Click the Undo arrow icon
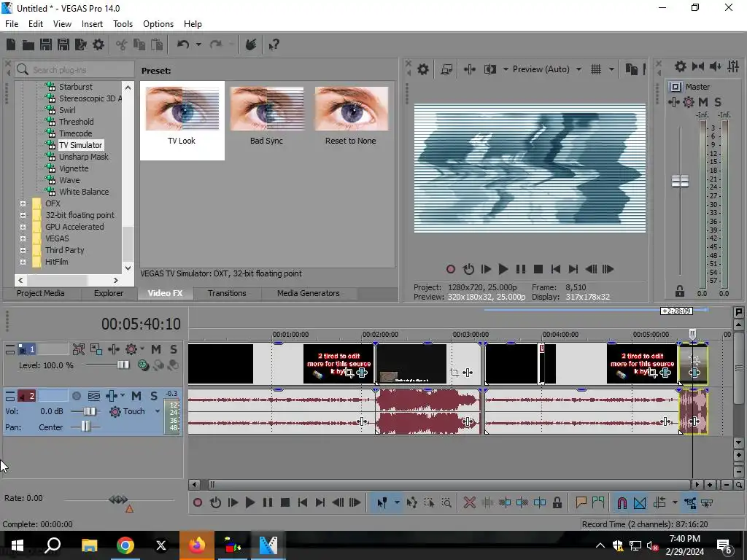747x560 pixels. (183, 44)
